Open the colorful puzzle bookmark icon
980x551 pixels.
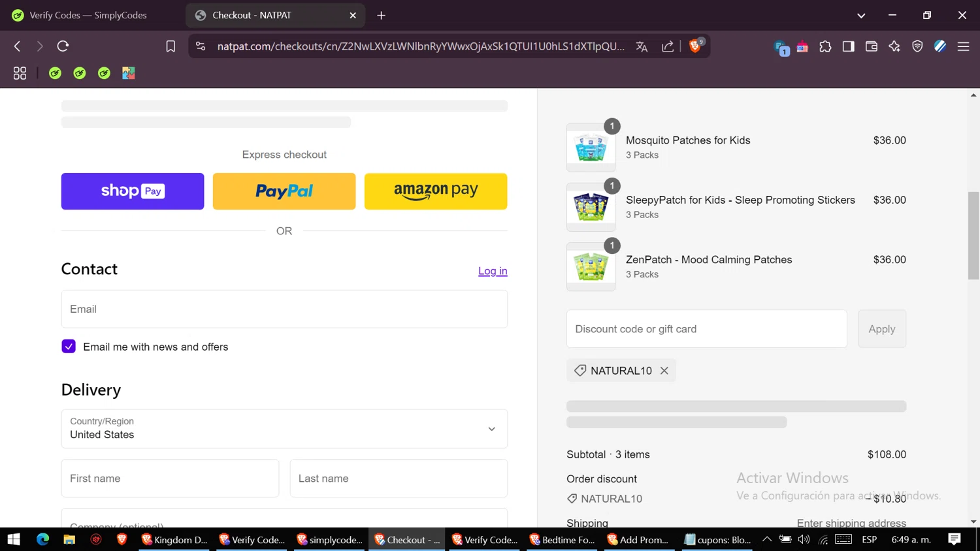pyautogui.click(x=128, y=73)
